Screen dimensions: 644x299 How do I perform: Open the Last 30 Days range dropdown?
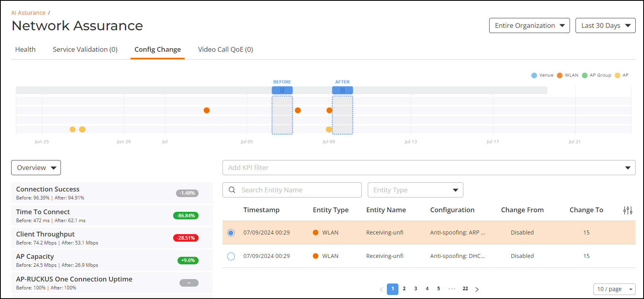click(605, 25)
